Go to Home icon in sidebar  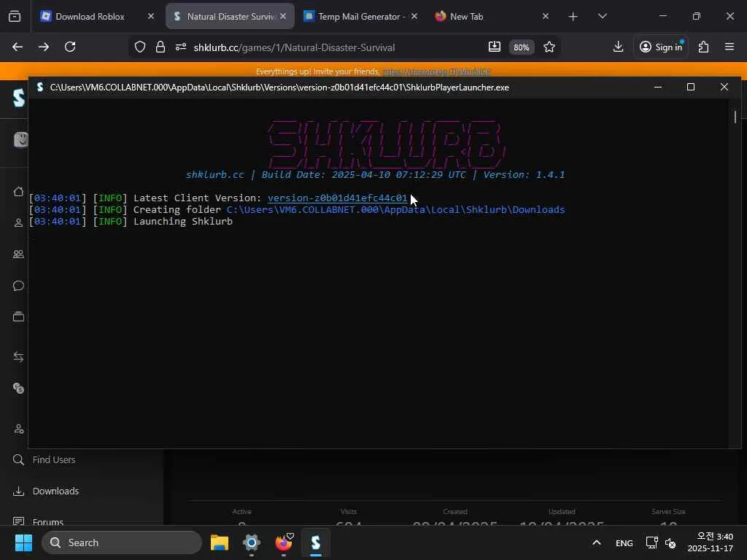coord(18,192)
